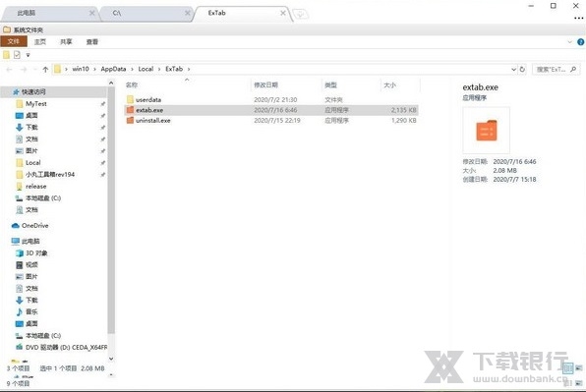Open 视频 folder under 此电脑
Viewport: 586px width, 392px height.
coord(31,264)
